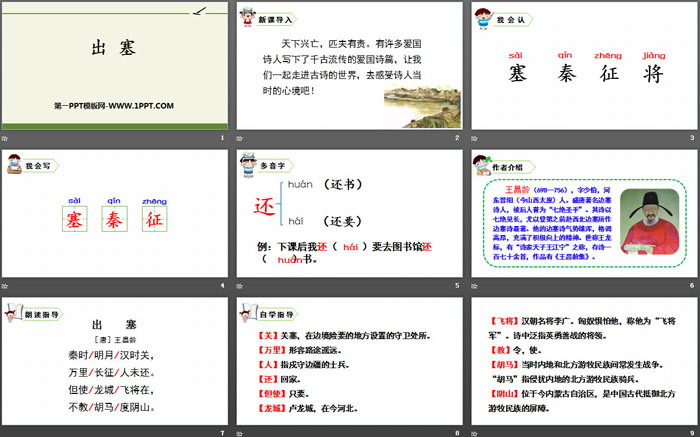Image resolution: width=700 pixels, height=437 pixels.
Task: Click the 我会写 label on slide 4
Action: pyautogui.click(x=38, y=166)
